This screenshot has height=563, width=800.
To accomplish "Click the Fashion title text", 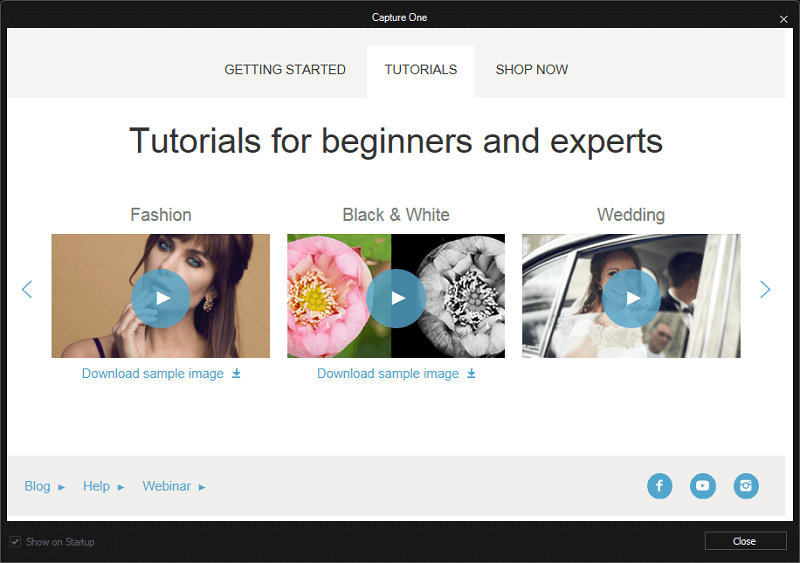I will [161, 215].
